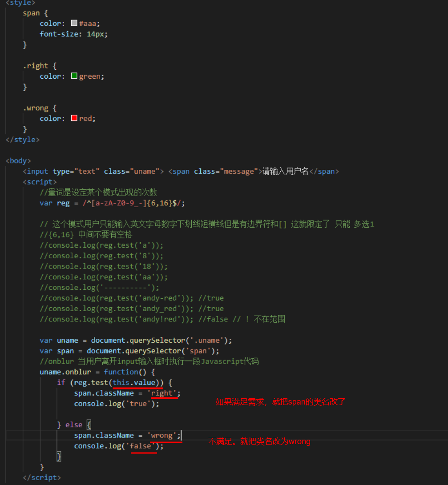Click the closing '</script>' tag
The image size is (448, 485).
(x=42, y=477)
